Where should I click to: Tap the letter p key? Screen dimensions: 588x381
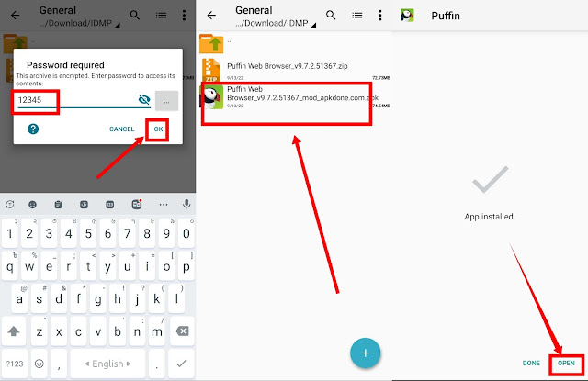(x=186, y=267)
